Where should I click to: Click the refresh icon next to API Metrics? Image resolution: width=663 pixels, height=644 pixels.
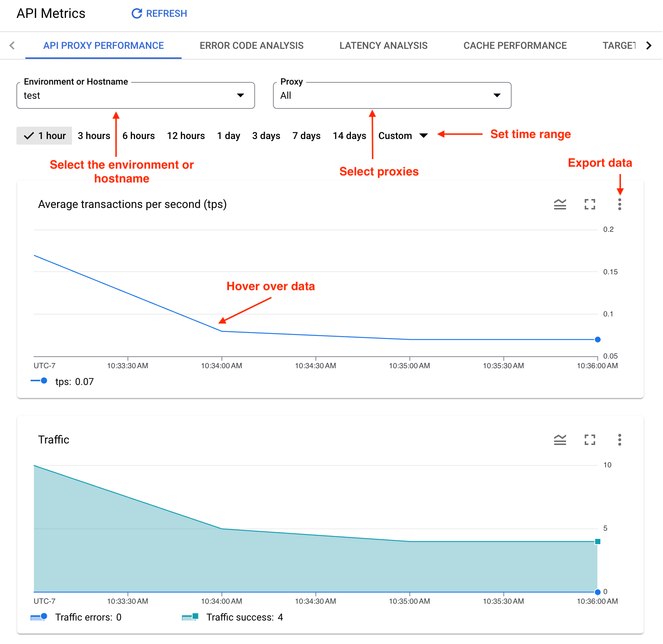[x=136, y=13]
